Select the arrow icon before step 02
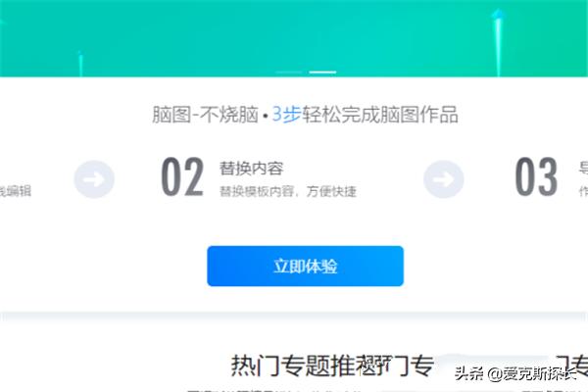 [x=94, y=179]
